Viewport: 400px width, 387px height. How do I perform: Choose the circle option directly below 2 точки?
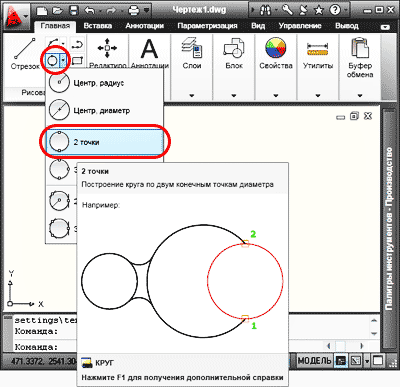point(59,169)
